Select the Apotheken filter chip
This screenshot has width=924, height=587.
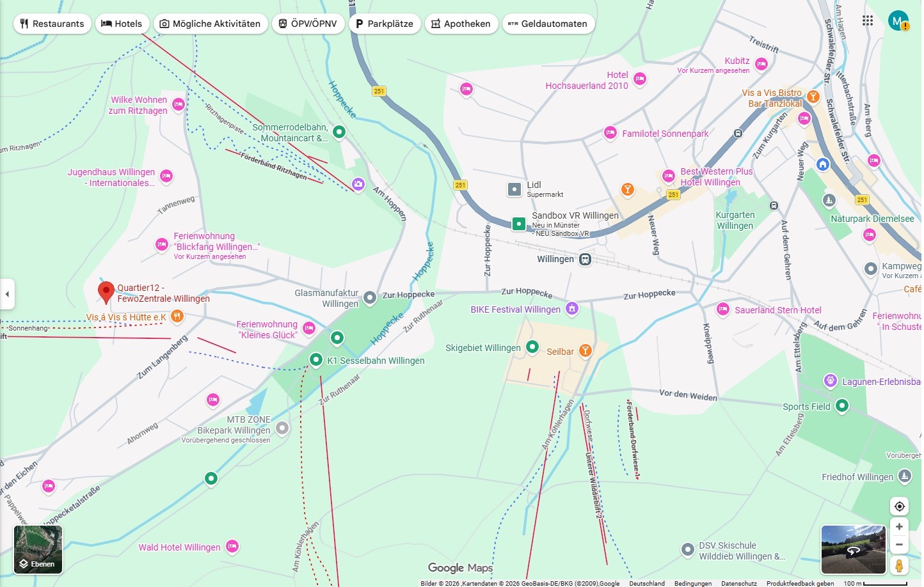point(461,24)
